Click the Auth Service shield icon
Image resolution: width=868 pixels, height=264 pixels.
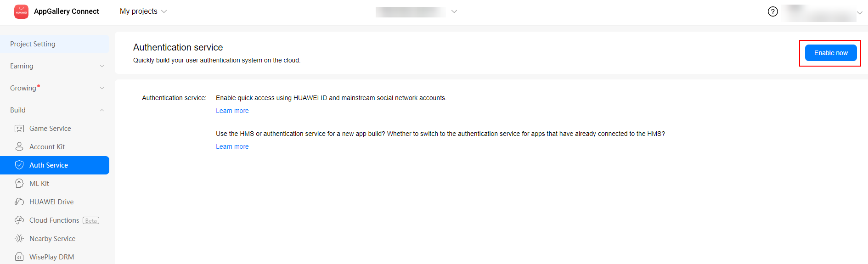click(19, 165)
